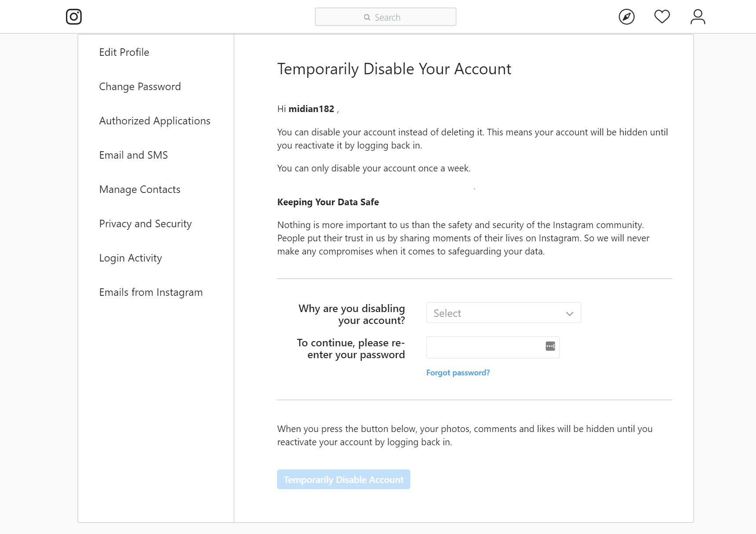Viewport: 756px width, 534px height.
Task: Go to Change Password section
Action: 140,87
